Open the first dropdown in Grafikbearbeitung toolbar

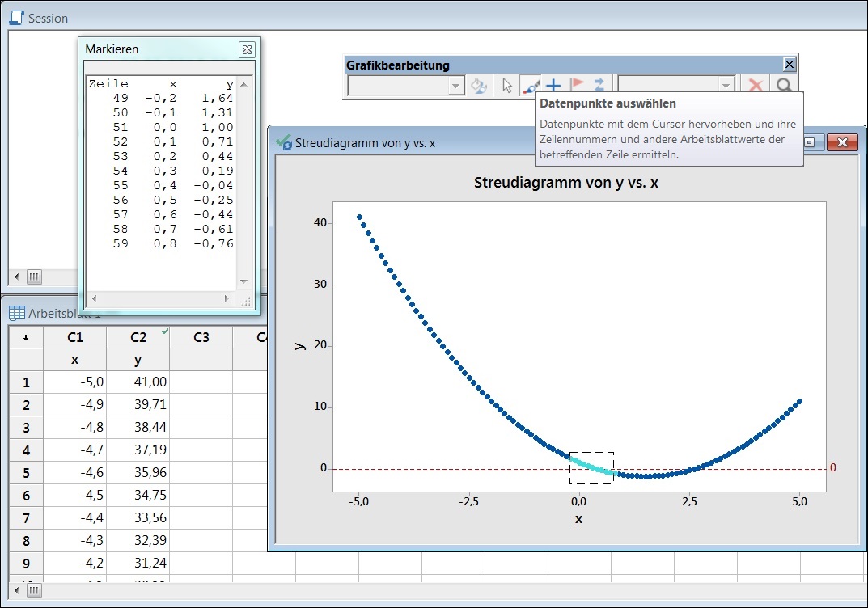[456, 86]
